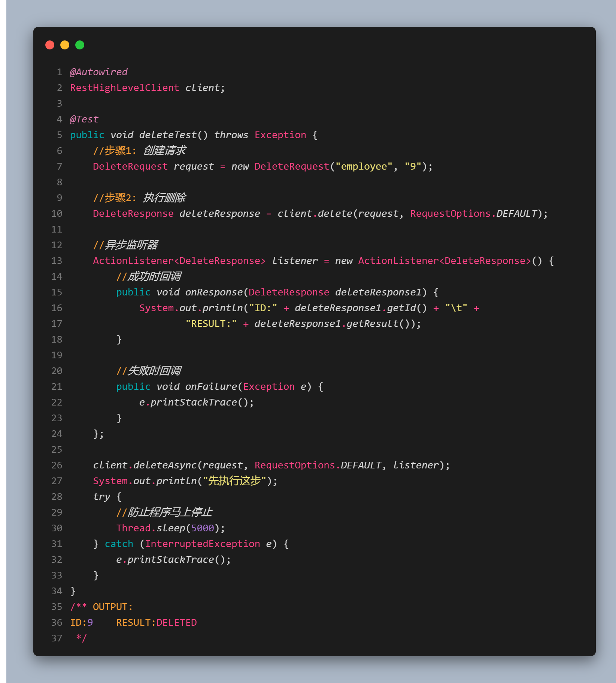Click the string "employee" on line 7
The image size is (616, 683).
pos(364,166)
